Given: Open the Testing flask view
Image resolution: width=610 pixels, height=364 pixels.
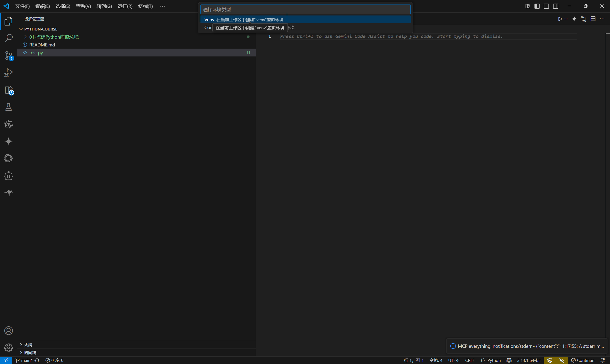Looking at the screenshot, I should tap(9, 107).
